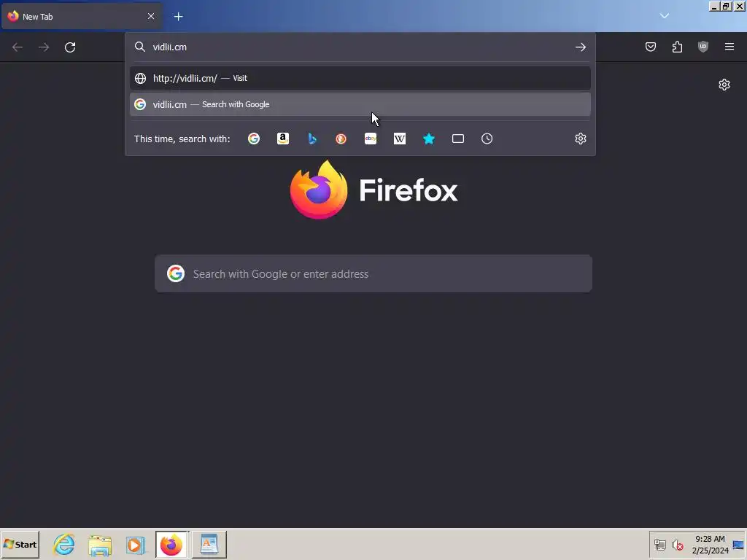Screen dimensions: 747x560
Task: Select the New Tab tab
Action: (x=82, y=17)
